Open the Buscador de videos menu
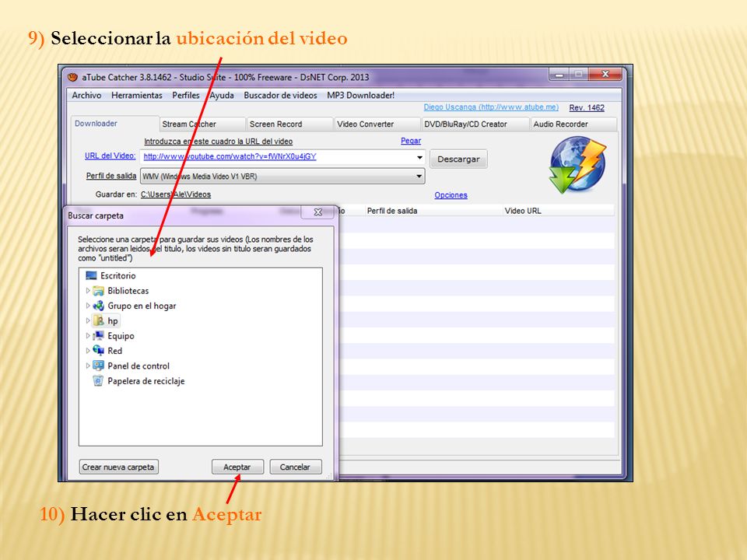Screen dimensions: 747x560 (x=280, y=95)
